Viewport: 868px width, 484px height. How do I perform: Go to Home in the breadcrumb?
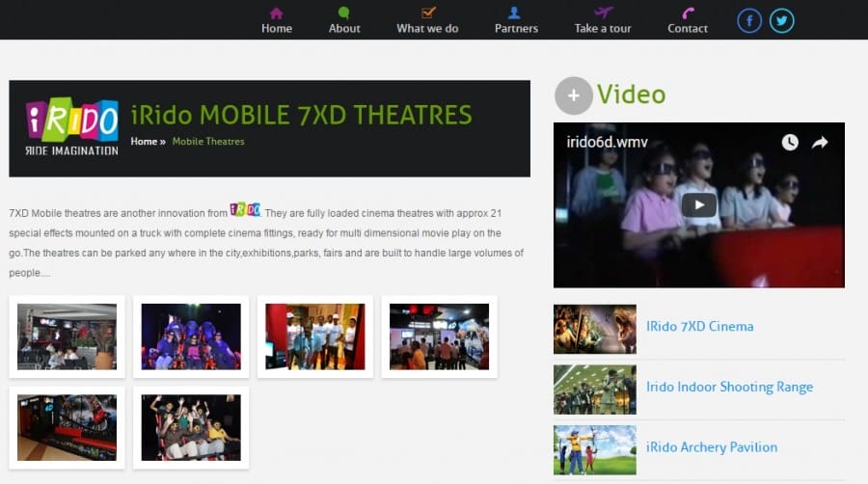click(x=144, y=142)
